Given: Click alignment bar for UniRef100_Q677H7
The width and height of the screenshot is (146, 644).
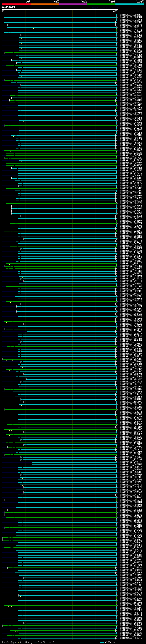Looking at the screenshot, I should (74, 464).
